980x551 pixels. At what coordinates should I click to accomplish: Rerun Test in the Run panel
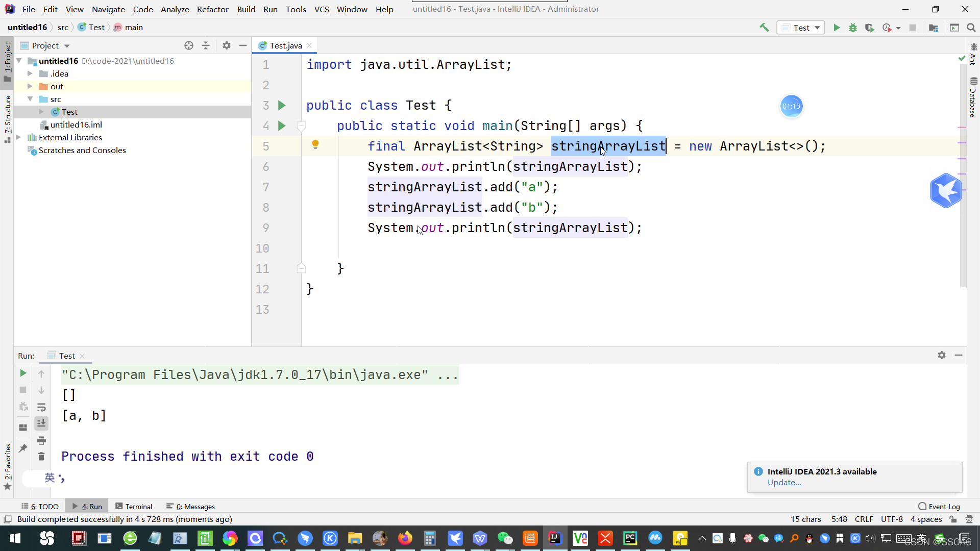click(x=23, y=373)
